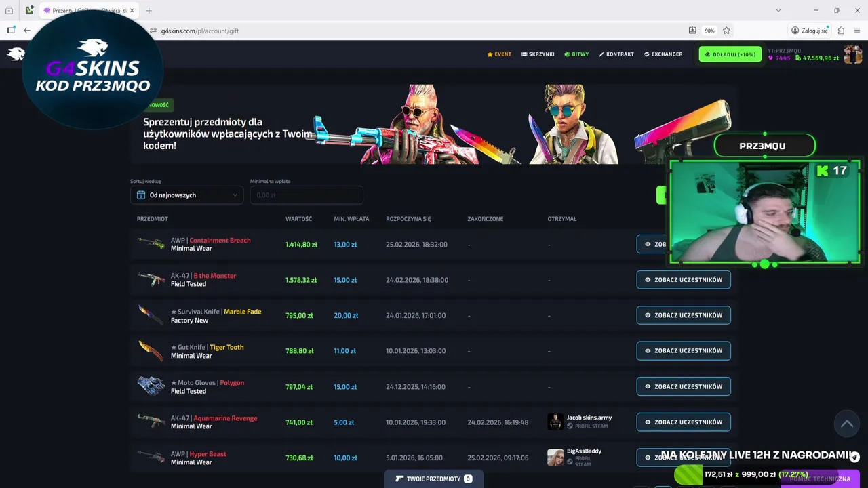
Task: Click the 90% zoom level indicator
Action: (x=709, y=30)
